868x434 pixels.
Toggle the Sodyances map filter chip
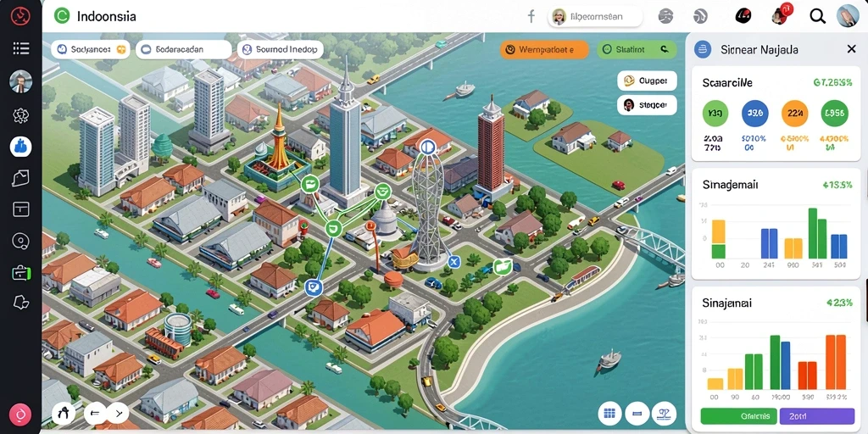pos(91,49)
